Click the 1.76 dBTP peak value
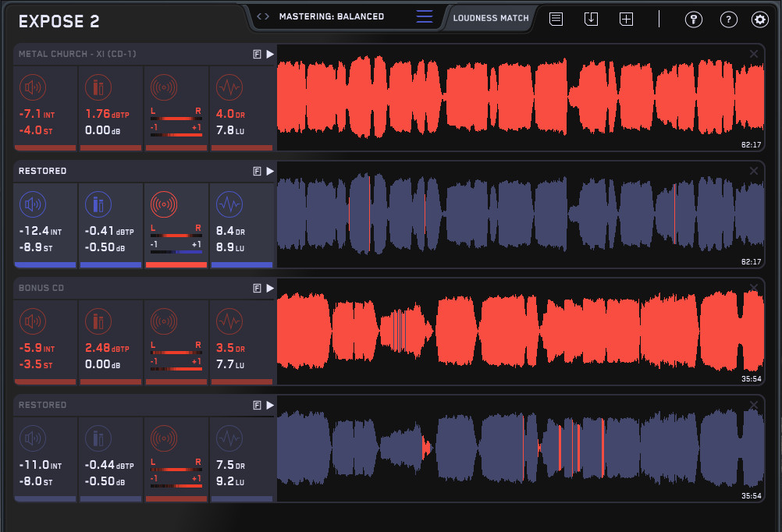782x532 pixels. point(107,114)
